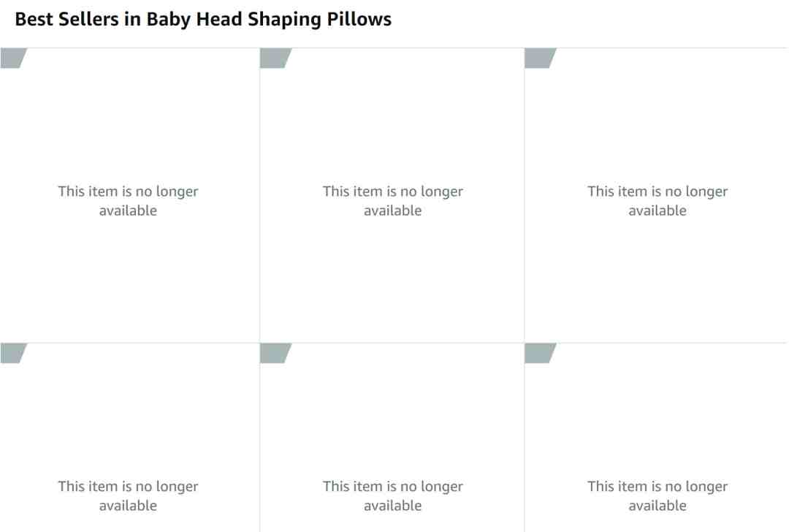Click the rank badge on the top-middle item

pyautogui.click(x=275, y=58)
